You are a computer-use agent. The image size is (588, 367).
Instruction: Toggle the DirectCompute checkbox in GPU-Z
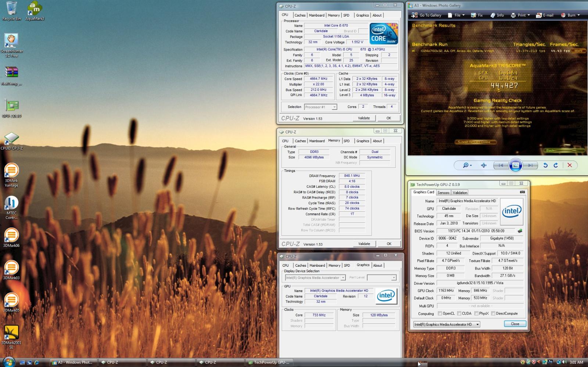pos(493,313)
